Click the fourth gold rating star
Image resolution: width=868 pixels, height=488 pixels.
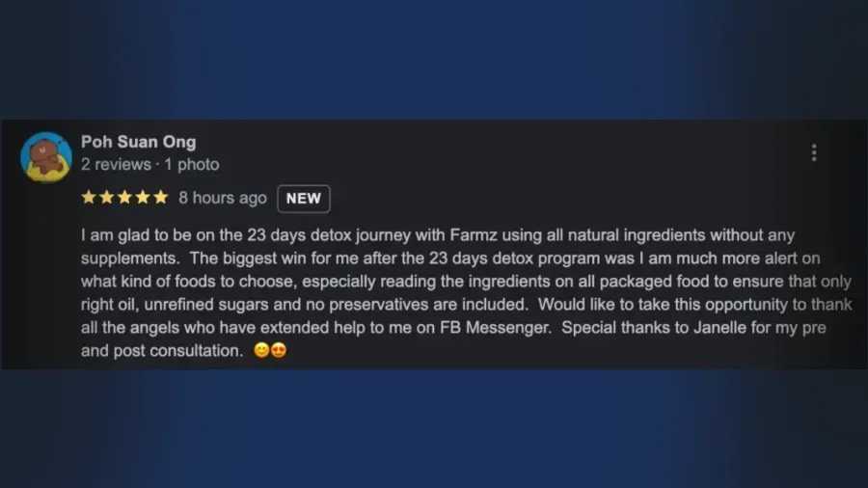click(x=143, y=197)
